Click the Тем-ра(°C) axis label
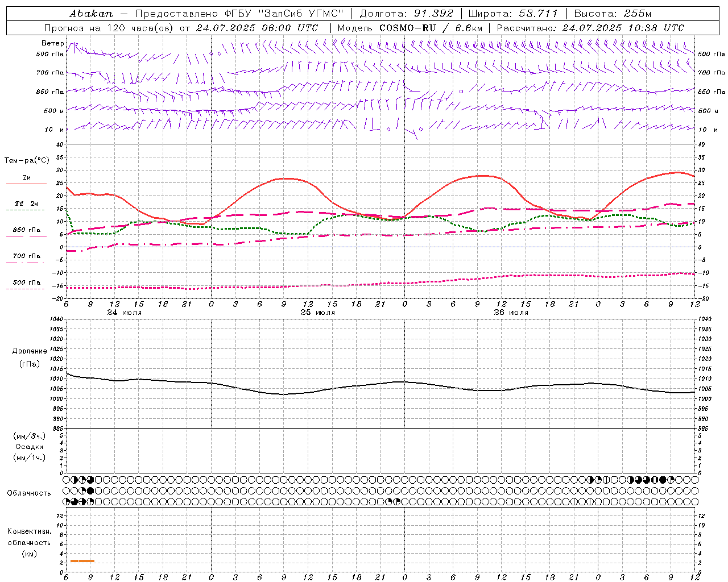The image size is (728, 582). 26,161
